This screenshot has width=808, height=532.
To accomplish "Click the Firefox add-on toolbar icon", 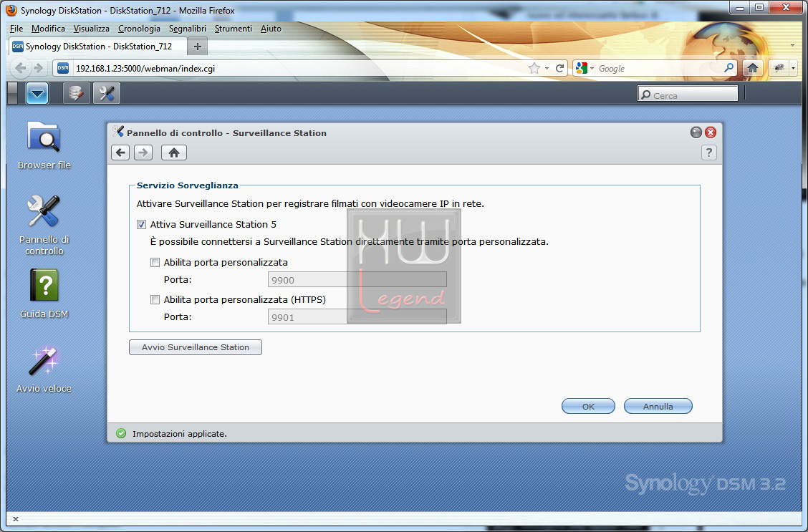I will (x=779, y=68).
